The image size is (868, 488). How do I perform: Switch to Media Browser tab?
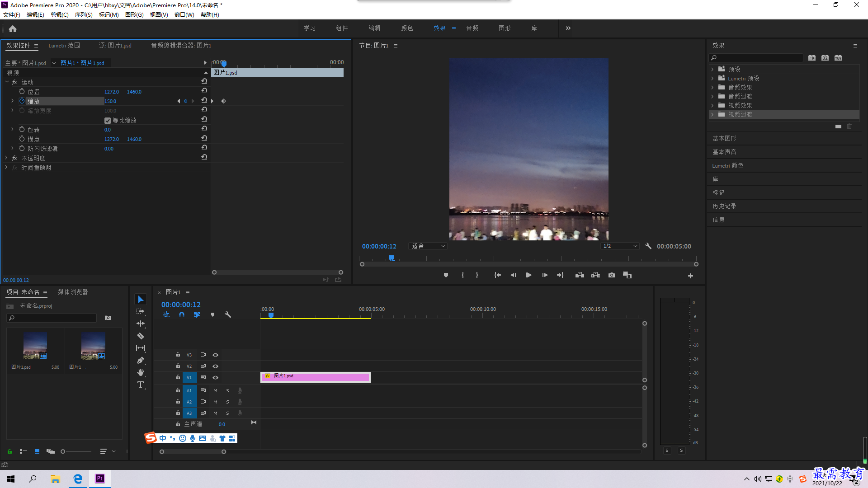point(73,292)
